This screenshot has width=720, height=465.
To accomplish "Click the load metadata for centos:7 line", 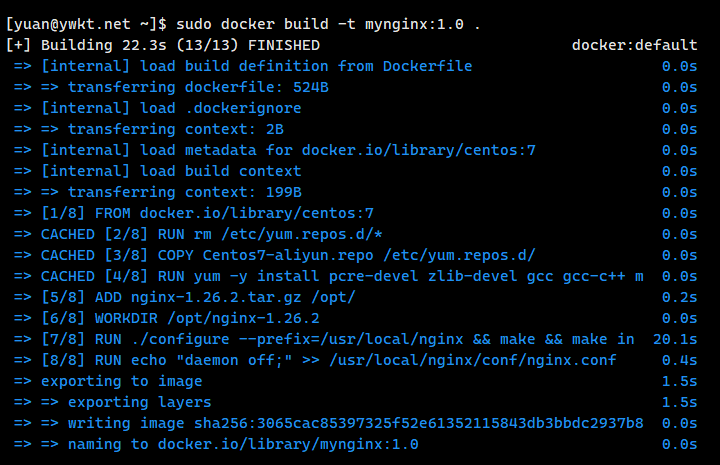I will pyautogui.click(x=288, y=150).
